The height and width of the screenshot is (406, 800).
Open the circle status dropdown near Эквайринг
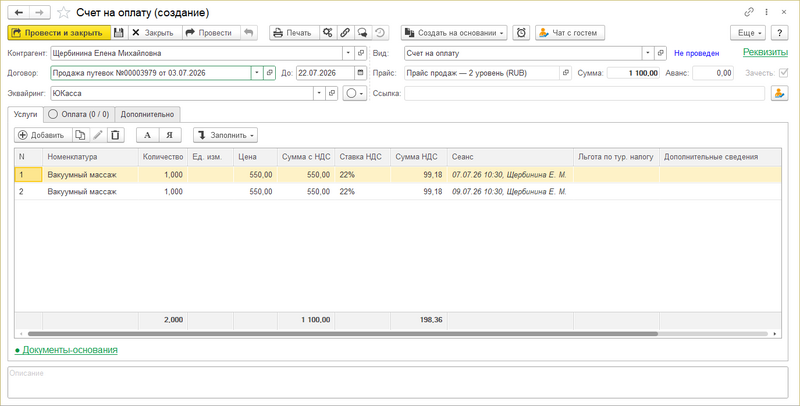pyautogui.click(x=355, y=93)
